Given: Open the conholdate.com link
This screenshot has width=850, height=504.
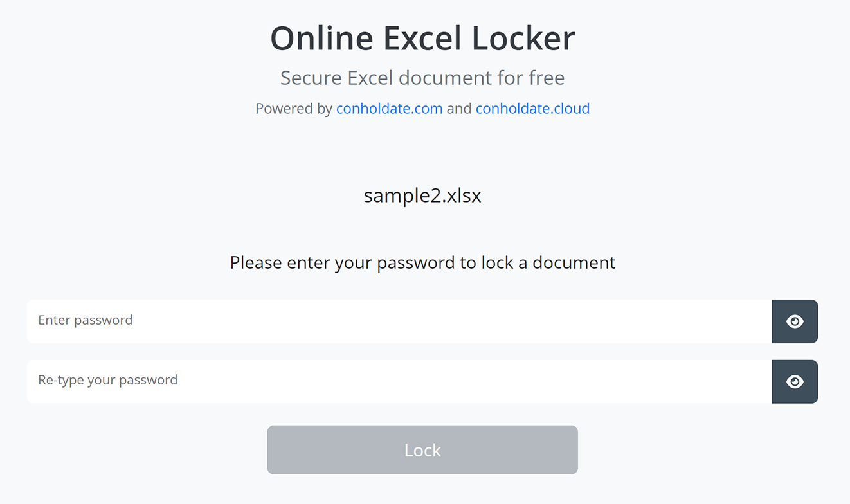Looking at the screenshot, I should pyautogui.click(x=389, y=108).
